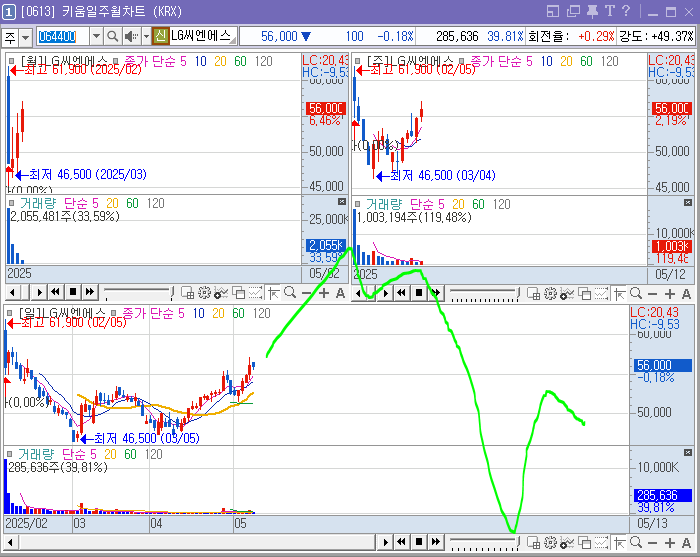The image size is (700, 557).
Task: Toggle square marker before weekly '종가 단순'
Action: coord(461,61)
